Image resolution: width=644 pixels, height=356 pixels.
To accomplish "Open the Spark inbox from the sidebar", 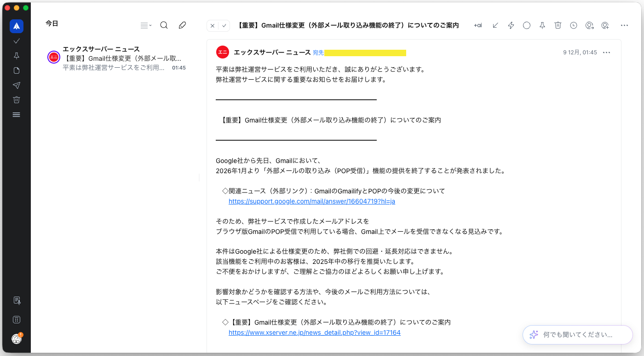I will click(x=17, y=26).
